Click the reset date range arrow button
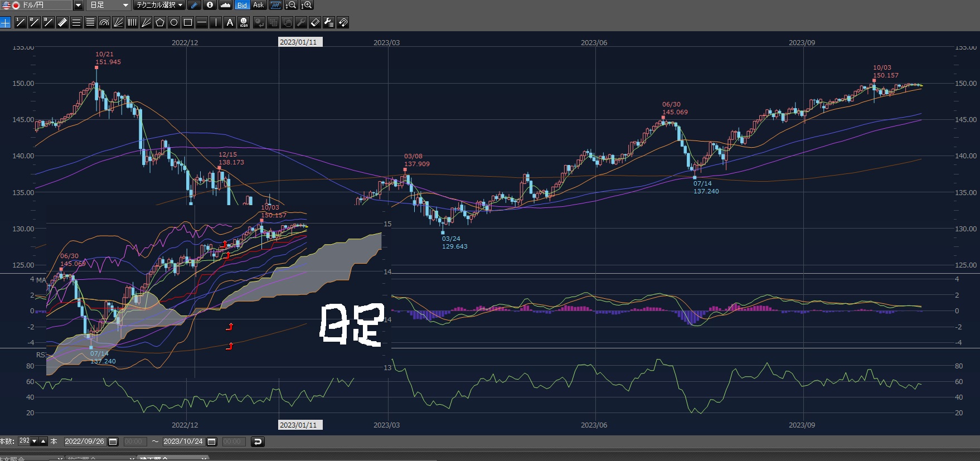 coord(258,441)
